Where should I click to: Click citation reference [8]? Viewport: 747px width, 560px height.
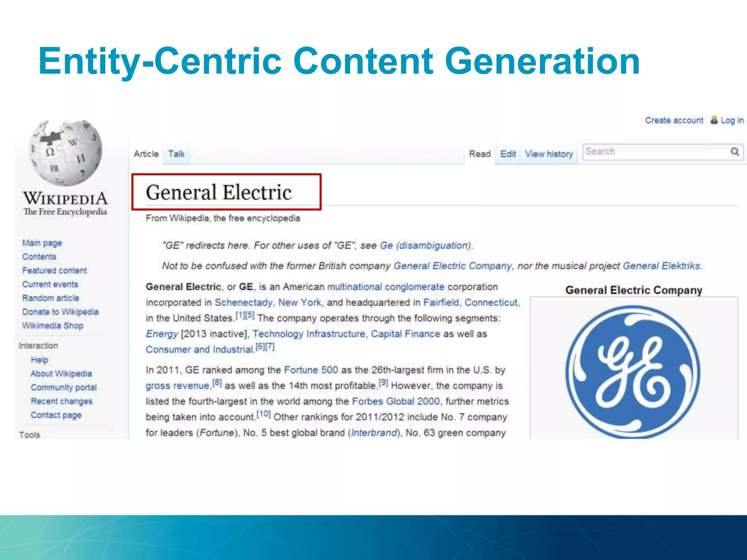(x=217, y=383)
